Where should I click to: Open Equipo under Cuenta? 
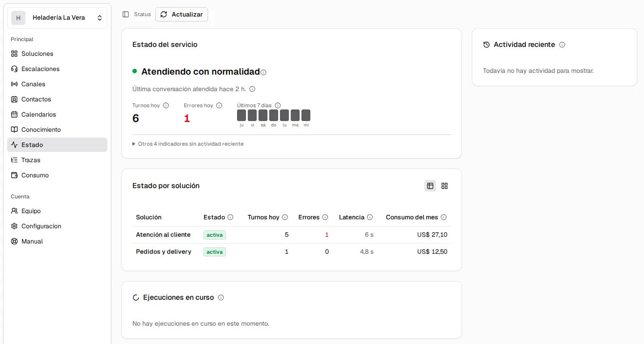(57, 211)
